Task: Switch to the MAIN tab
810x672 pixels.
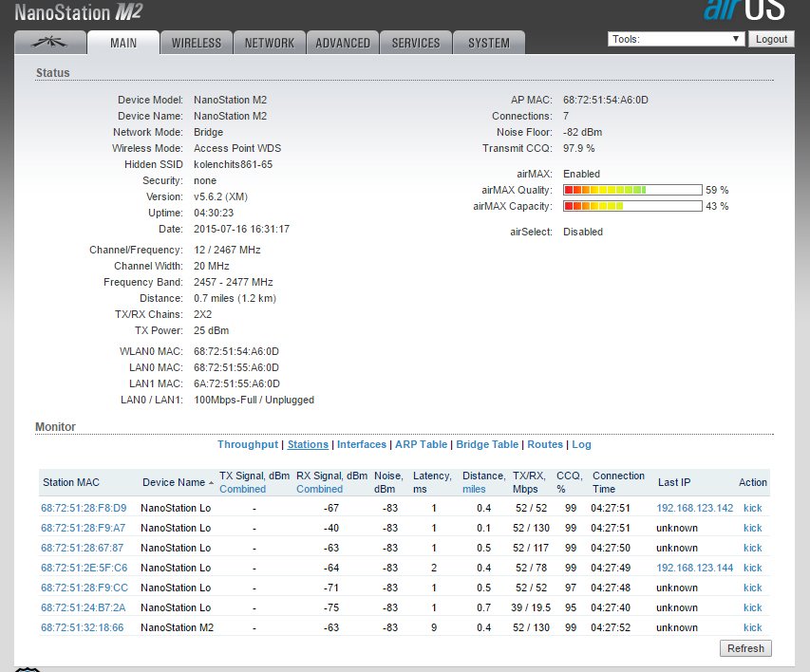Action: pyautogui.click(x=123, y=43)
